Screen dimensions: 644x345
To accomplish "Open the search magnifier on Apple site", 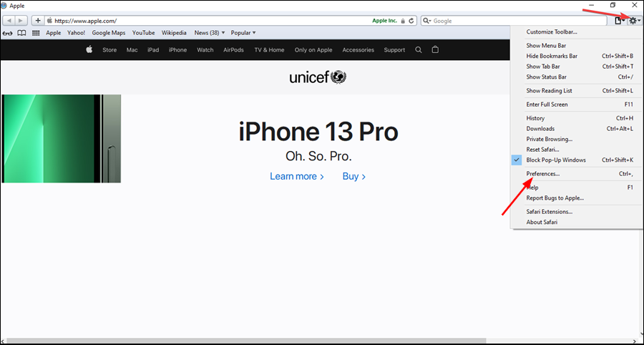I will [419, 49].
